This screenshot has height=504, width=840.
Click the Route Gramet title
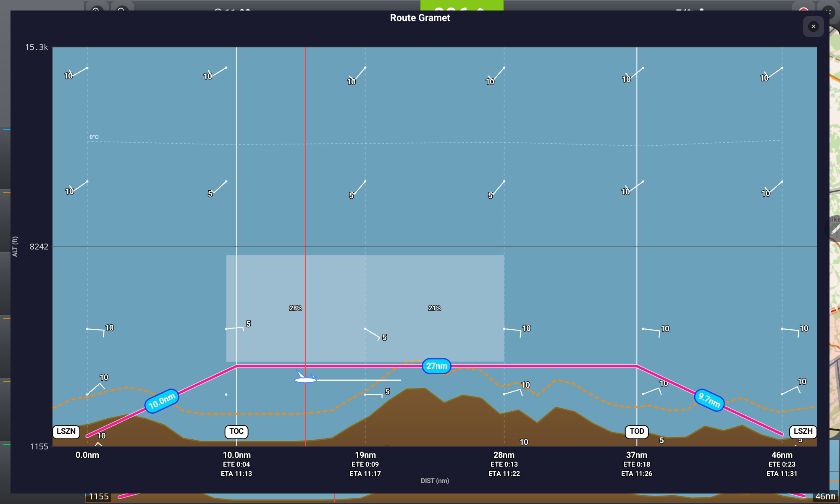click(420, 18)
